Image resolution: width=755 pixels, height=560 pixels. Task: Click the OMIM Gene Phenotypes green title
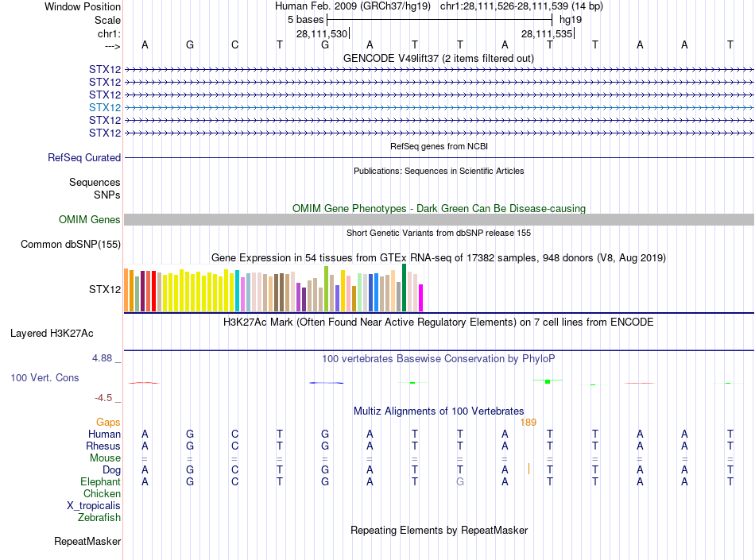coord(439,208)
